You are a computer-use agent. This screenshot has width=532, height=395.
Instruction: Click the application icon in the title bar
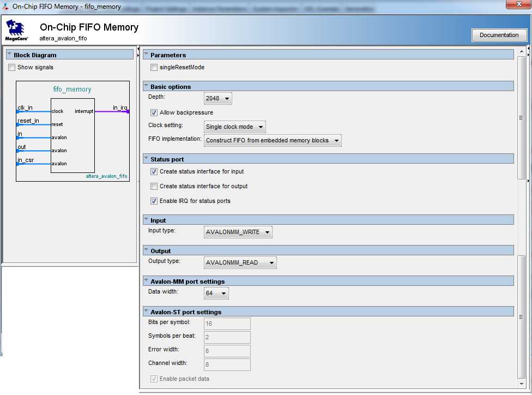coord(5,6)
